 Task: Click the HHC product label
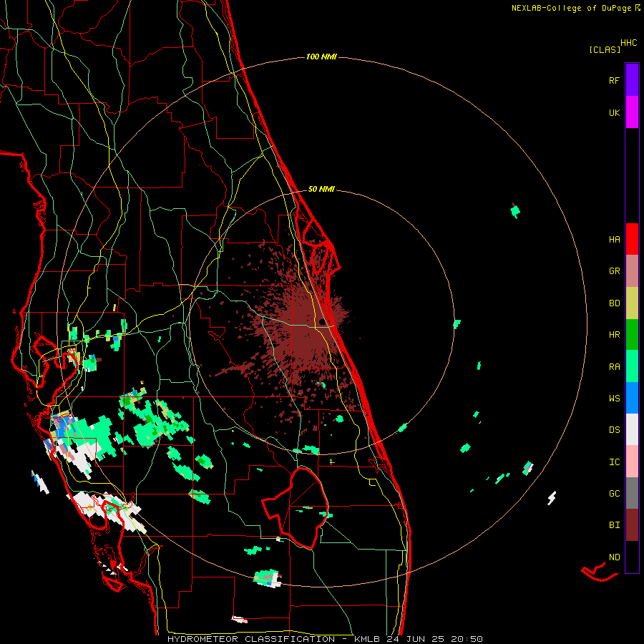(x=629, y=43)
